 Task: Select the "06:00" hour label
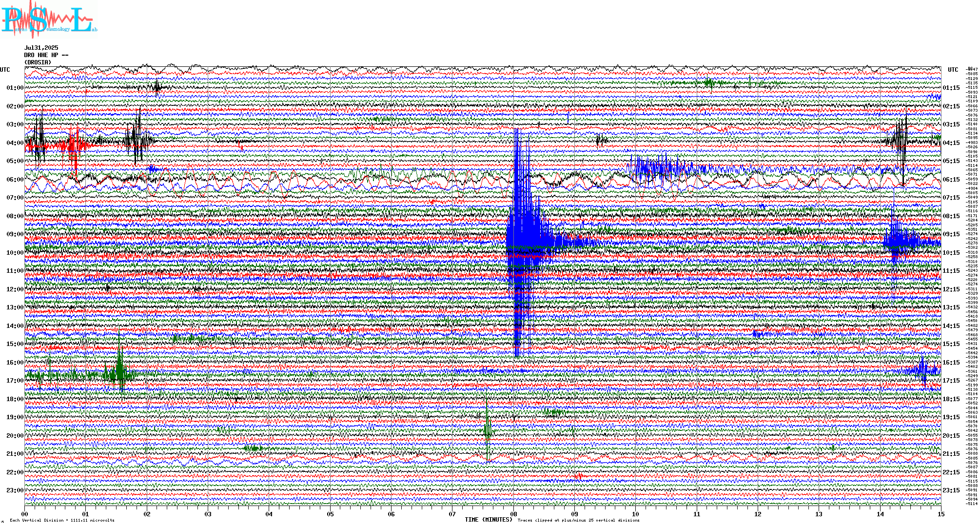(15, 180)
